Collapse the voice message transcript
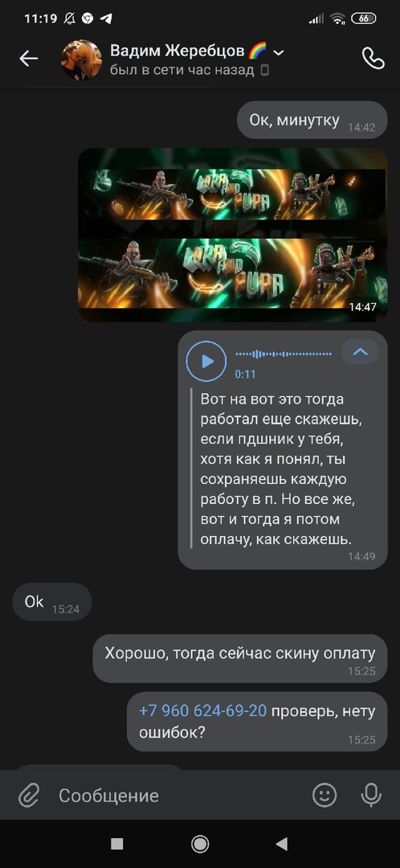 pyautogui.click(x=360, y=351)
